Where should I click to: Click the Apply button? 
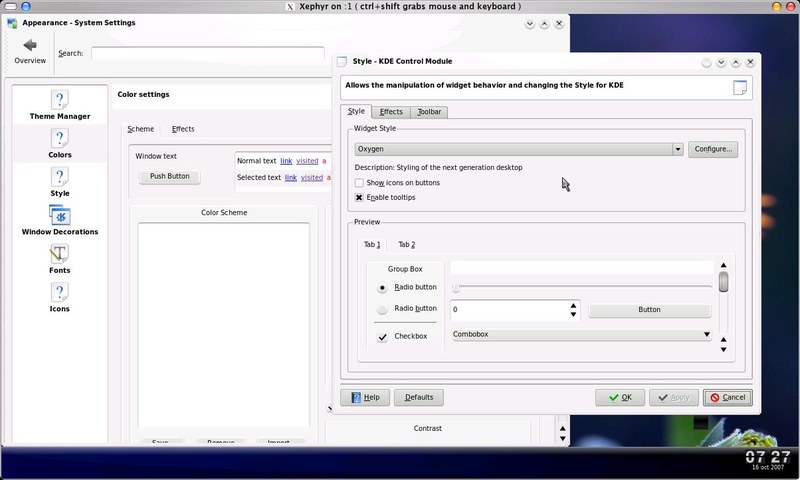click(x=673, y=397)
